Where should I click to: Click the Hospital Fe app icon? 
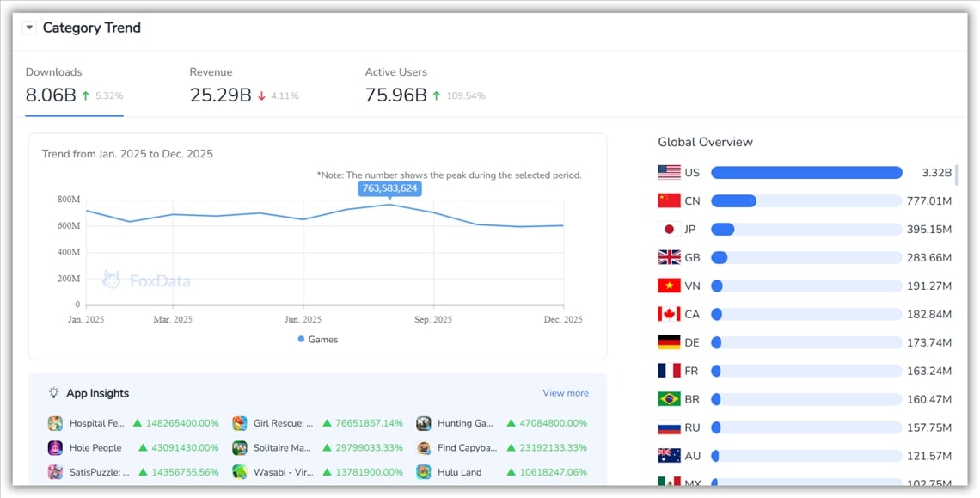54,423
